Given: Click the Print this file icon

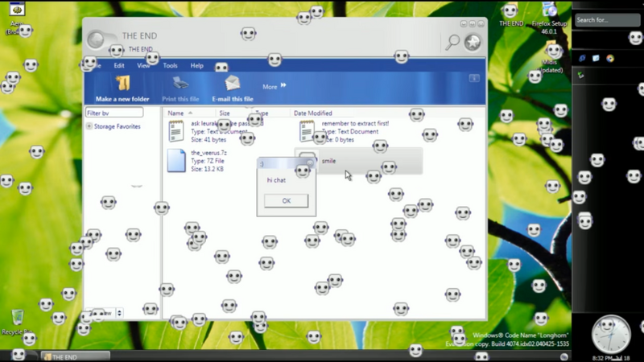Looking at the screenshot, I should (180, 84).
